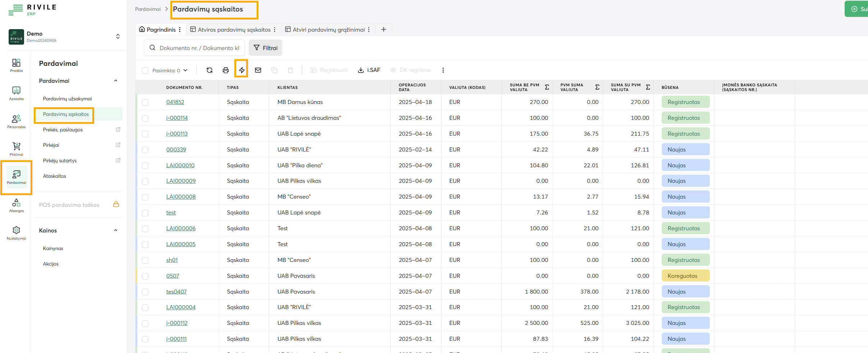Click the printer icon in the toolbar

click(226, 70)
